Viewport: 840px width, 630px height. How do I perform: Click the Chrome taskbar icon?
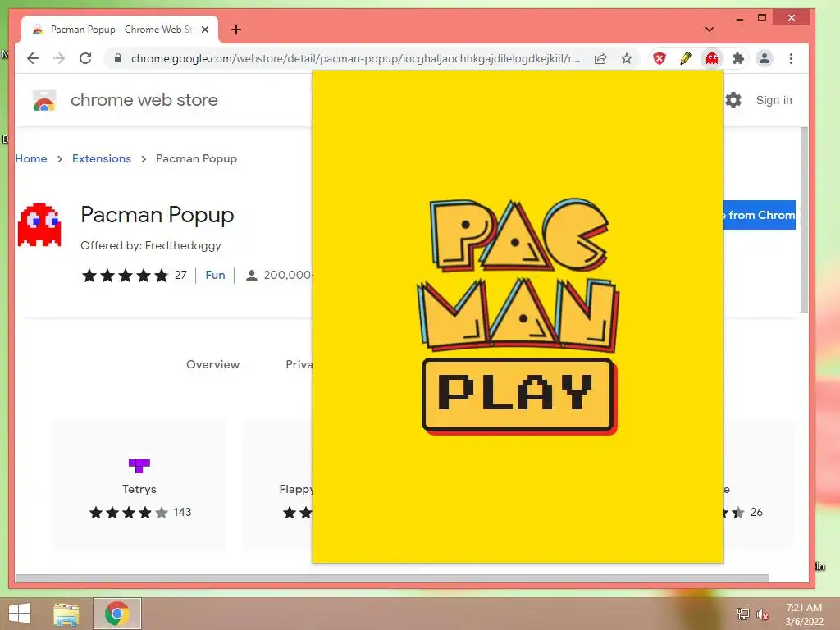116,614
